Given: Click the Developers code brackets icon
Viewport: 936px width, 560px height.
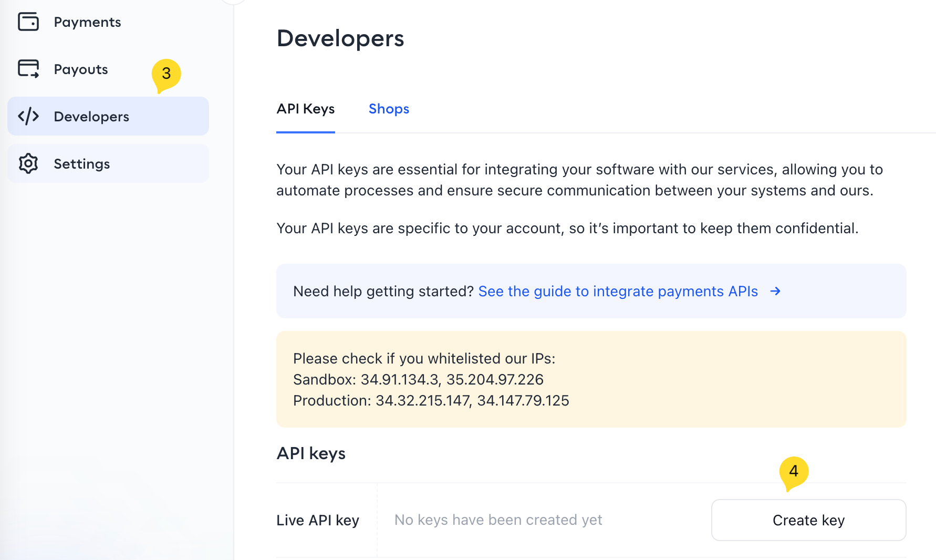Looking at the screenshot, I should (x=28, y=116).
